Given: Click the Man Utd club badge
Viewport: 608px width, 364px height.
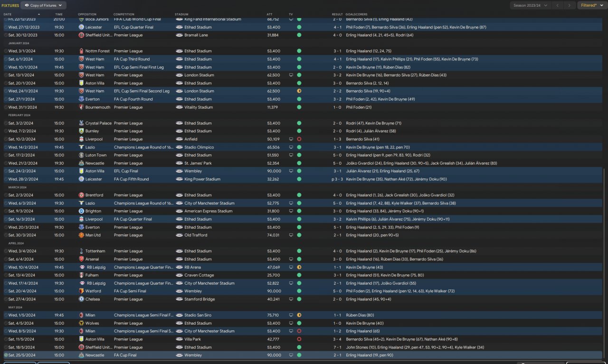Looking at the screenshot, I should click(x=82, y=235).
